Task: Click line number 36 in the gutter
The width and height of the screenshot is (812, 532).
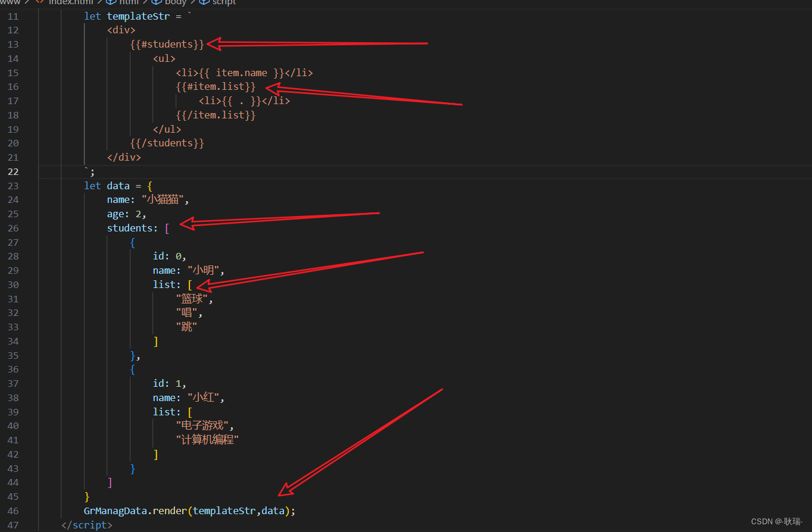Action: click(13, 370)
